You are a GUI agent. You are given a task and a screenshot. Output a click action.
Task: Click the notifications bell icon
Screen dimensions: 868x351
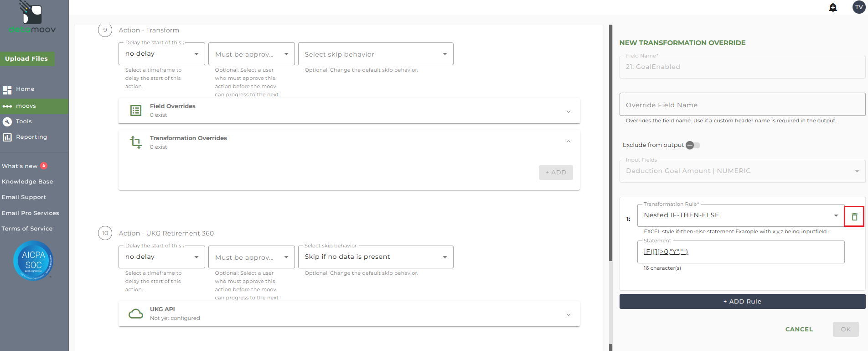tap(833, 7)
